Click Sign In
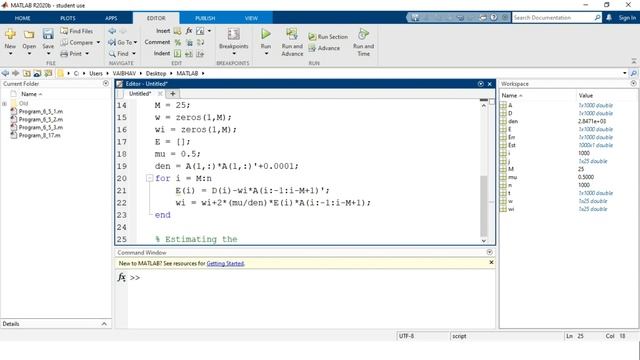This screenshot has height=360, width=640. [627, 18]
